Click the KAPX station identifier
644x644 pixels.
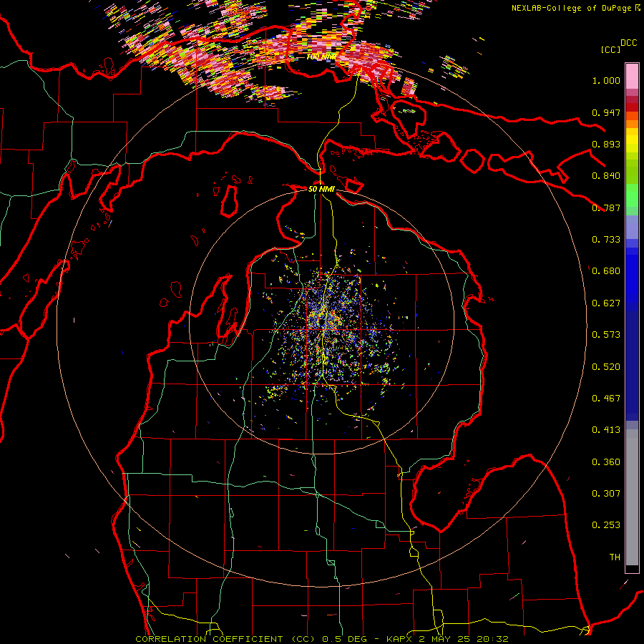click(x=400, y=639)
